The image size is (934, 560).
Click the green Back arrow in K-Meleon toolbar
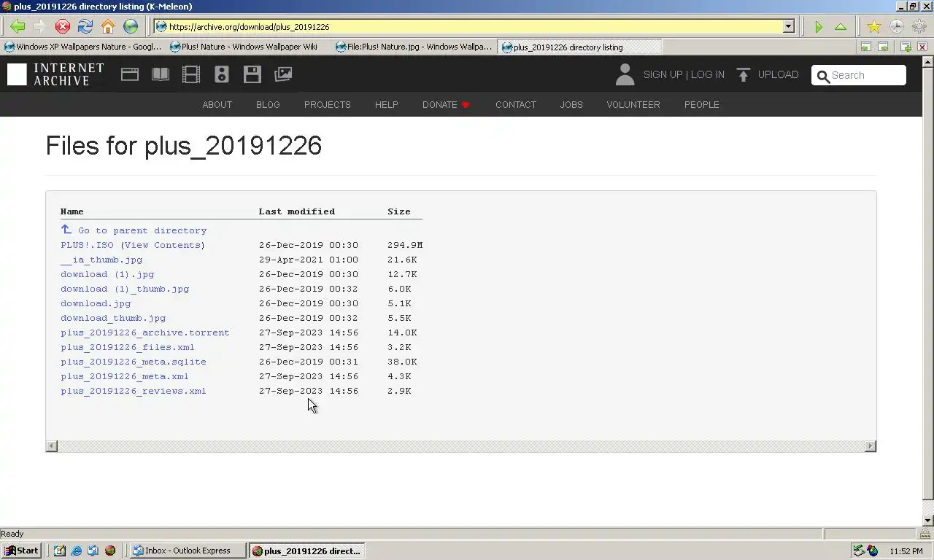coord(18,27)
